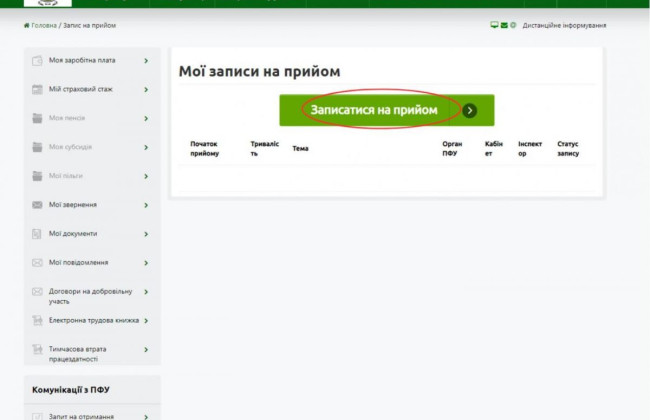Click the site logo in the header

(x=48, y=3)
